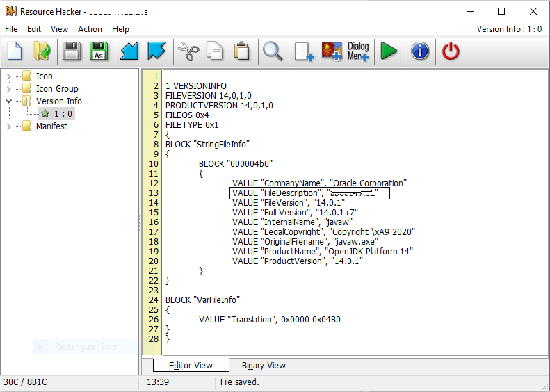
Task: Select the Version Info tree item
Action: click(x=59, y=101)
